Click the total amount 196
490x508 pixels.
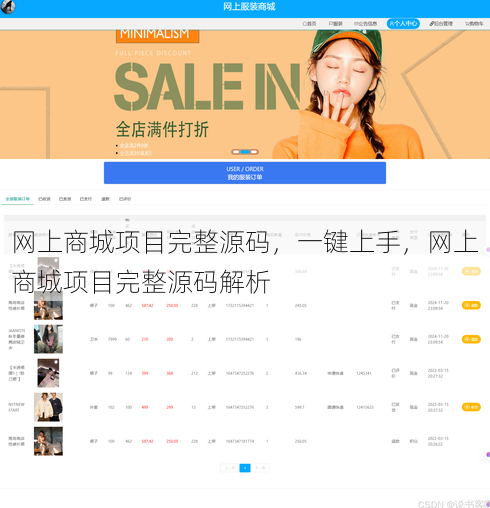(298, 339)
